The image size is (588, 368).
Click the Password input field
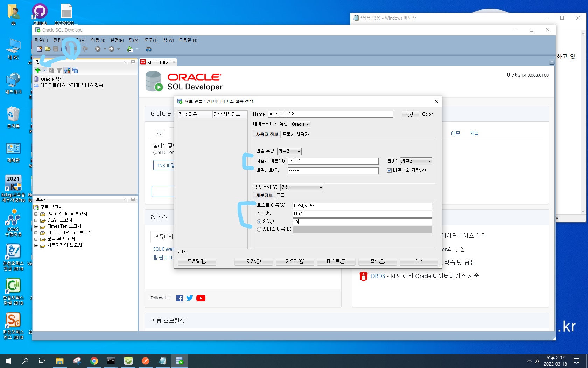coord(333,171)
